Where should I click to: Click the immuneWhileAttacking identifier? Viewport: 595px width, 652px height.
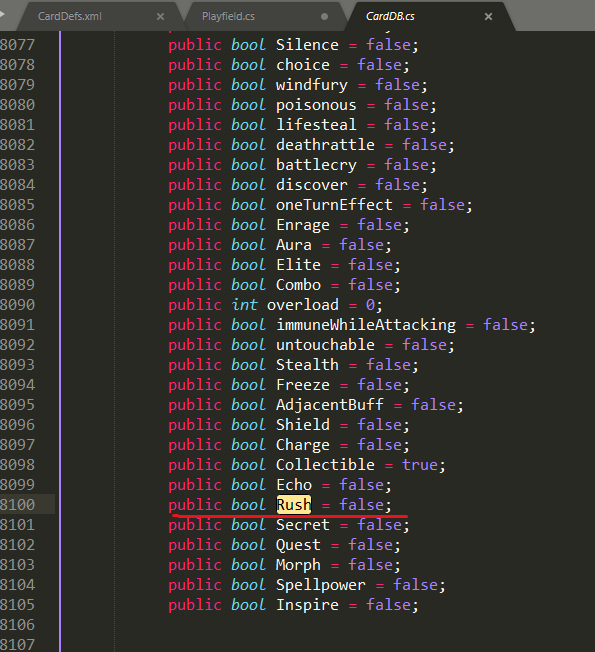click(x=366, y=325)
